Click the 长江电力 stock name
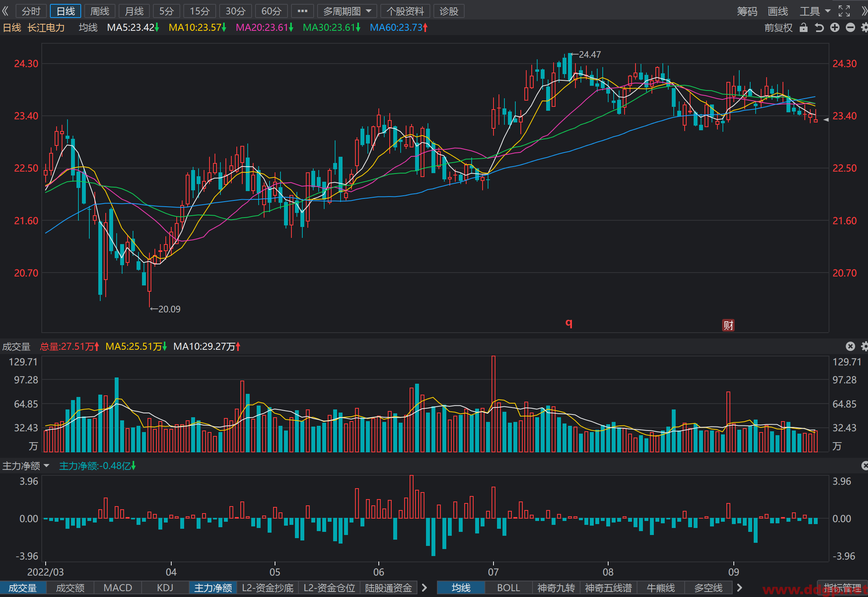Image resolution: width=868 pixels, height=597 pixels. coord(46,28)
